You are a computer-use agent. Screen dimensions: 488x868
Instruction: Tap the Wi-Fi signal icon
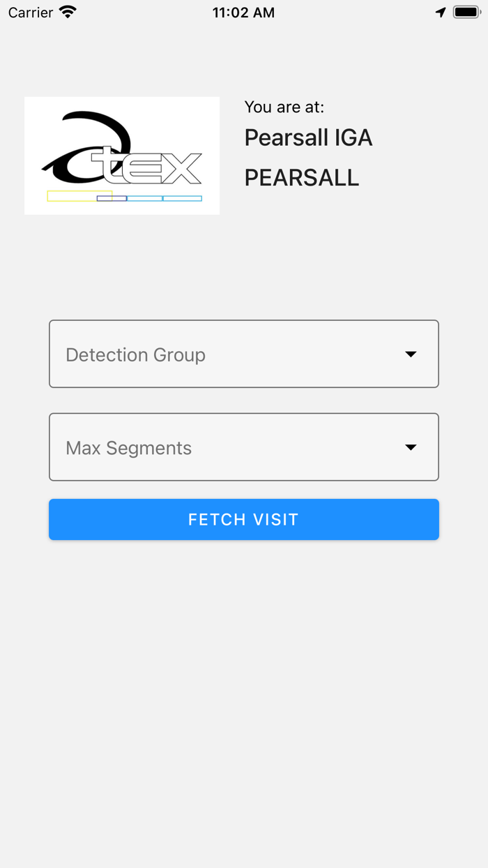coord(67,12)
